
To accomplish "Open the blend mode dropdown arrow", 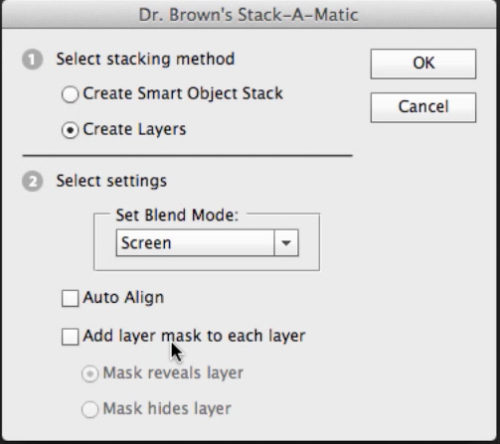I will pos(286,243).
